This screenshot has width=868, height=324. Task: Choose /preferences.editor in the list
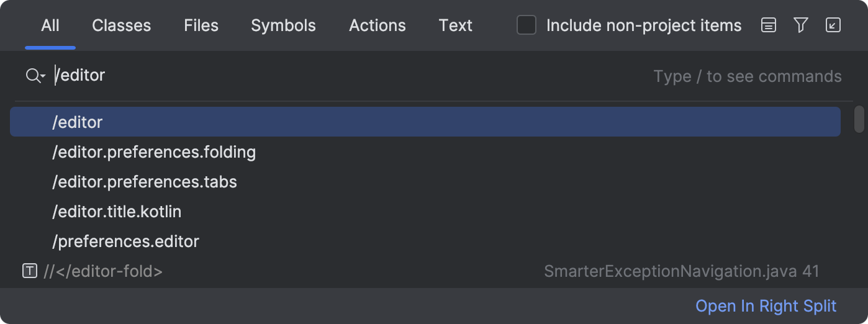[x=425, y=241]
